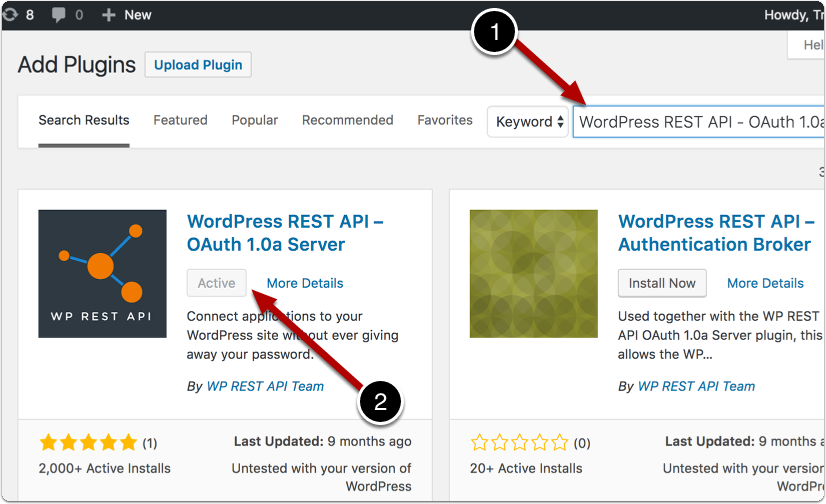Switch to the Favorites tab
Viewport: 826px width, 504px height.
(x=445, y=120)
